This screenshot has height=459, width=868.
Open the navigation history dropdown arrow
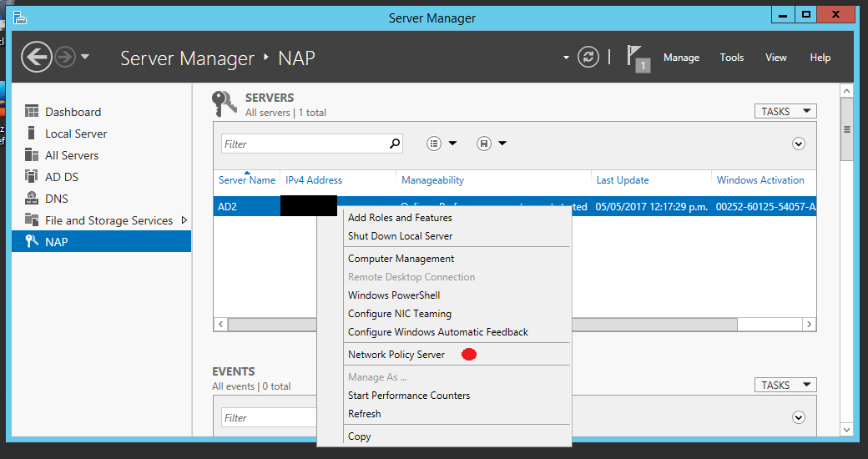point(84,57)
